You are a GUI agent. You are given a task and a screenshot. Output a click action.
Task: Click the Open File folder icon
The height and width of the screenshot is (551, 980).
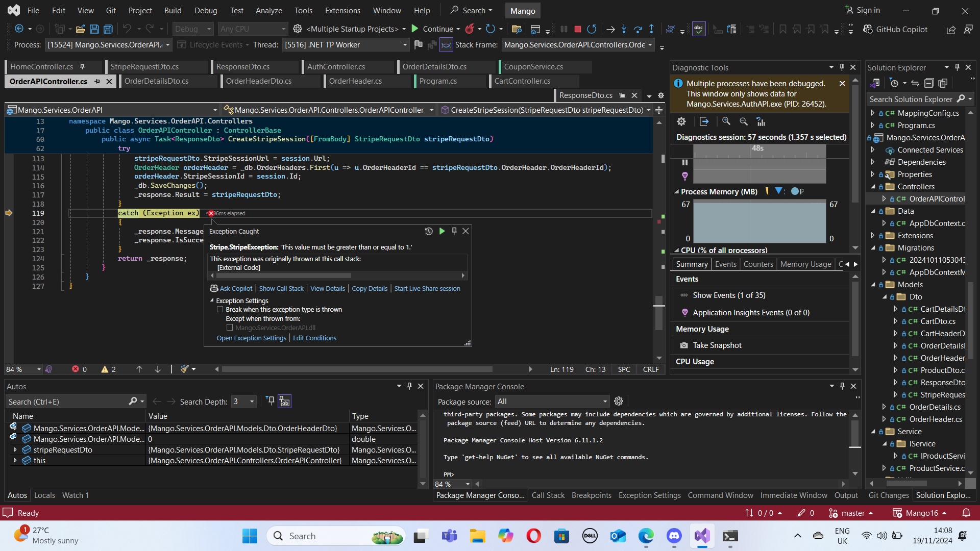pos(80,29)
